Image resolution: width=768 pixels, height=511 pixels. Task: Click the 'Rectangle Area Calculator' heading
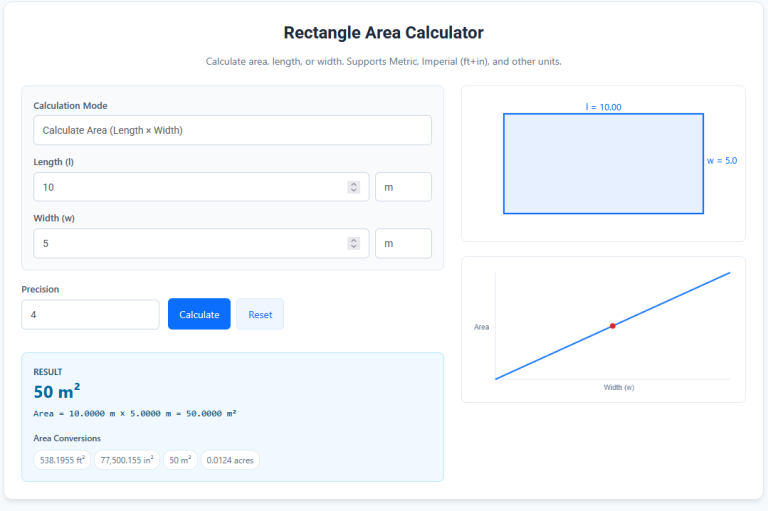coord(384,33)
